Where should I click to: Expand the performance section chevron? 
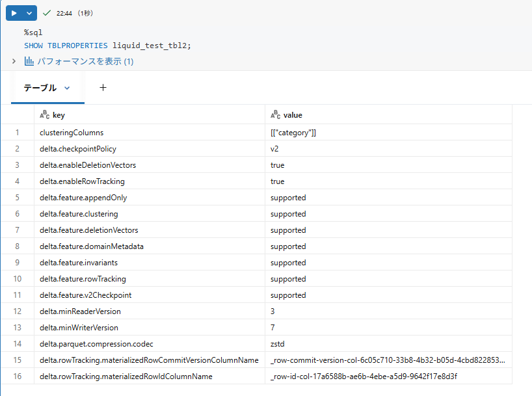click(14, 61)
